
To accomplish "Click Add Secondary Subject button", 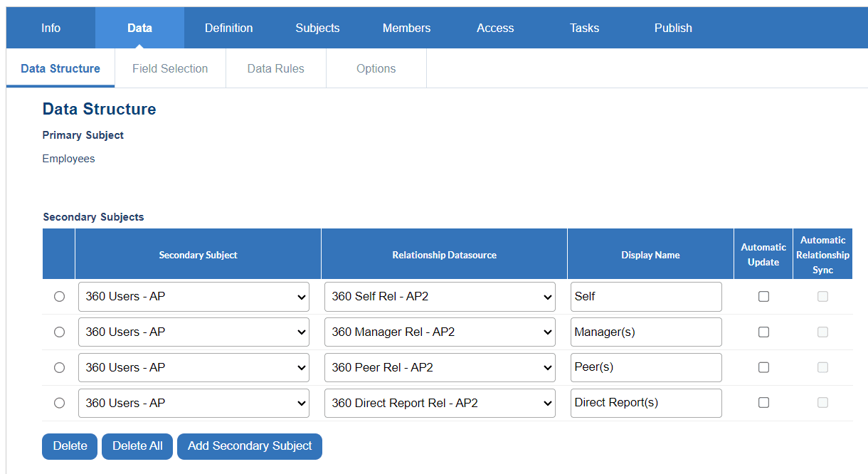I will point(250,446).
